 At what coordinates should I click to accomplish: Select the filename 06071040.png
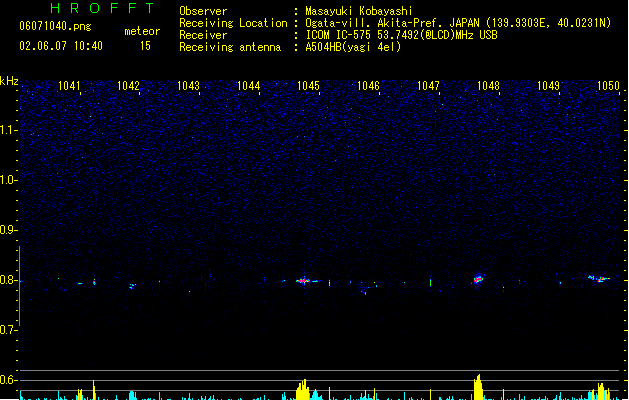[x=55, y=26]
